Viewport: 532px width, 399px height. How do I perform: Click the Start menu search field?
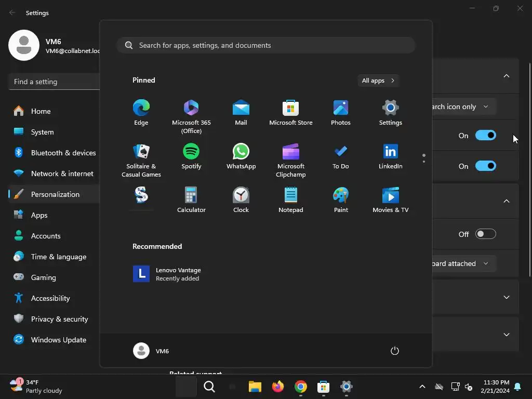coord(266,45)
